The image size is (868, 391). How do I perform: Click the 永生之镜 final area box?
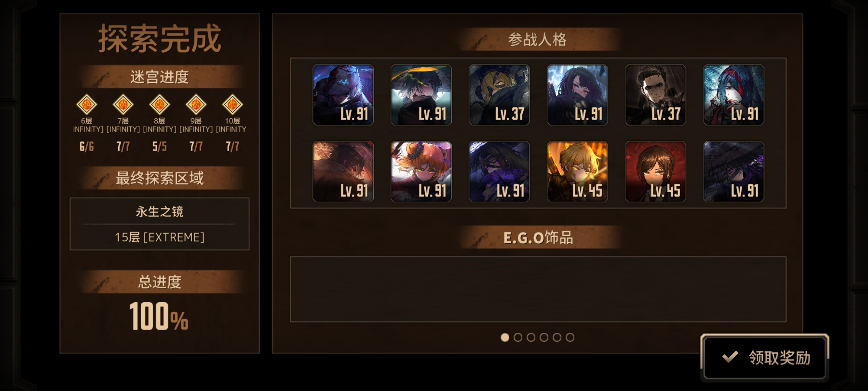click(x=159, y=224)
